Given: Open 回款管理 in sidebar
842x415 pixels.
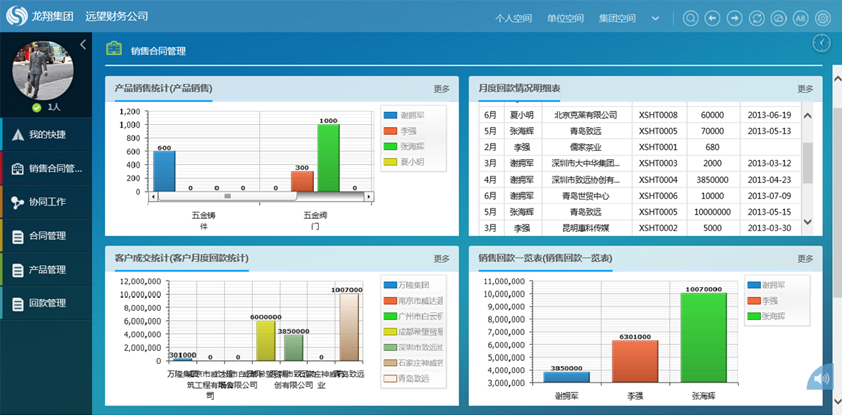Looking at the screenshot, I should pyautogui.click(x=46, y=304).
